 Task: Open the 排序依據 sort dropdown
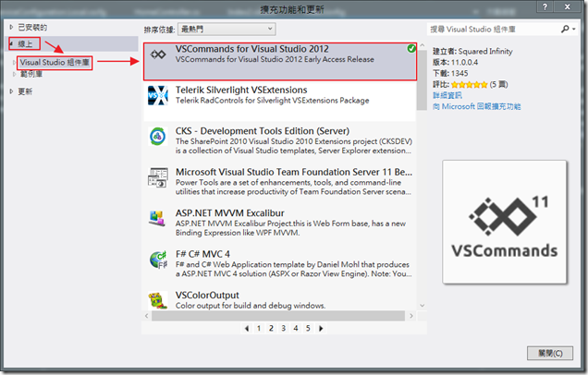point(227,29)
